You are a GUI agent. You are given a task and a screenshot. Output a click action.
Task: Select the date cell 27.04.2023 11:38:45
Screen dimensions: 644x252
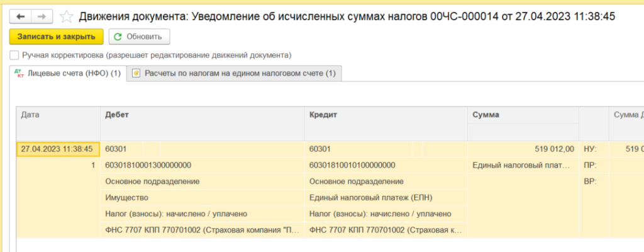(x=57, y=149)
